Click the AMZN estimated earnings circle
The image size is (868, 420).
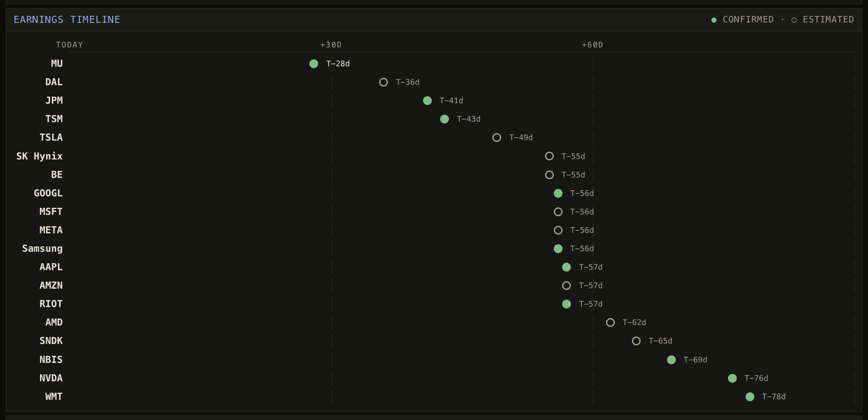click(567, 286)
